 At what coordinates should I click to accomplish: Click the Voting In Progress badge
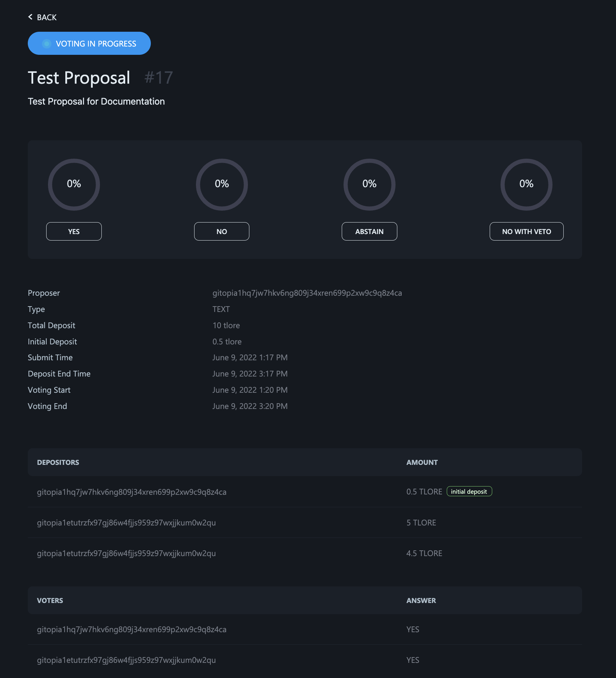[89, 43]
